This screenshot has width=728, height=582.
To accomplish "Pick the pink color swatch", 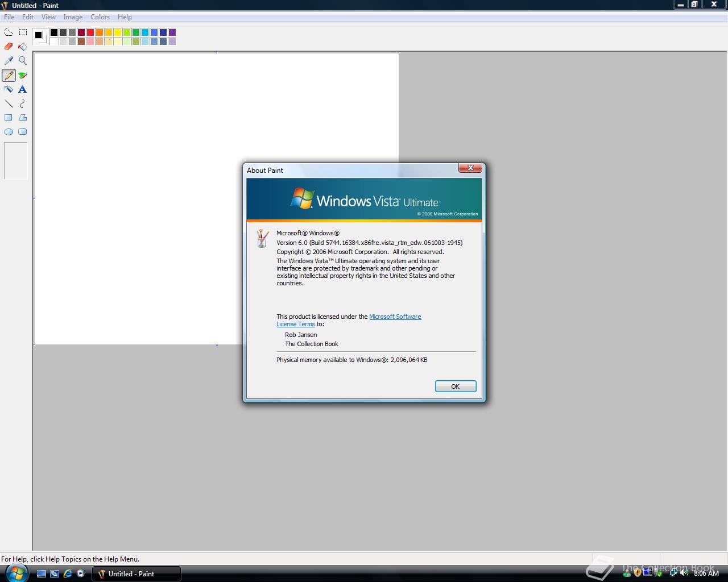I will [x=90, y=41].
